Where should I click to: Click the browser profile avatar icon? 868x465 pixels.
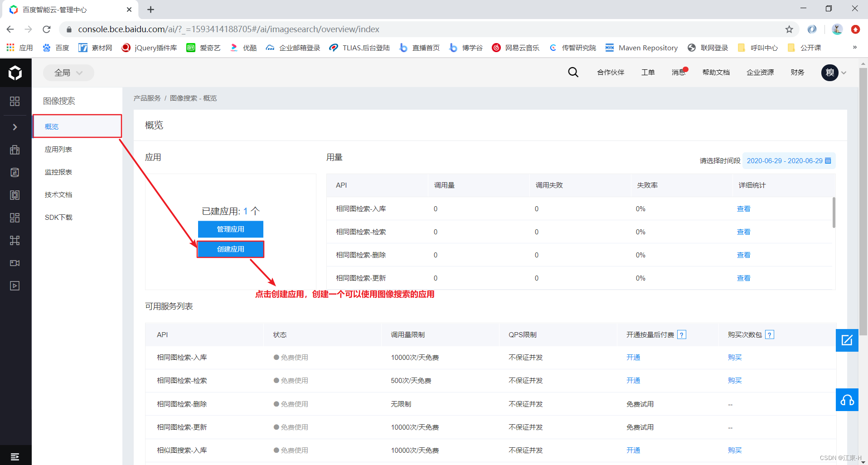click(x=837, y=29)
